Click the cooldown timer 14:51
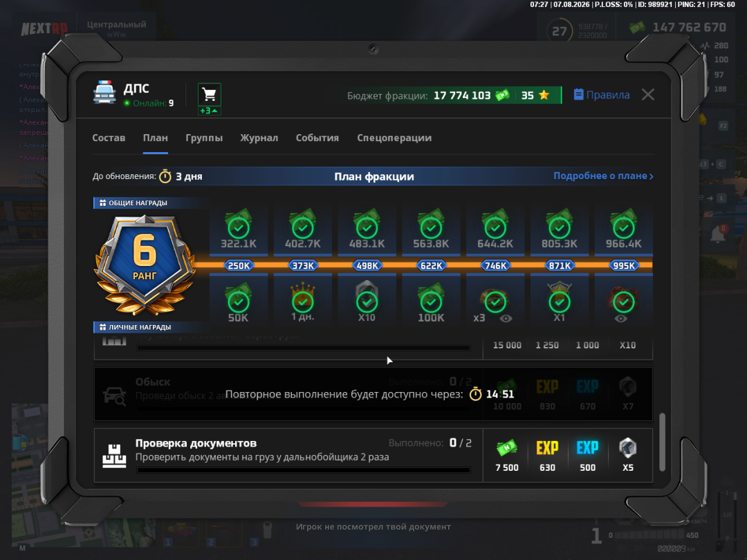The width and height of the screenshot is (747, 560). coord(492,394)
